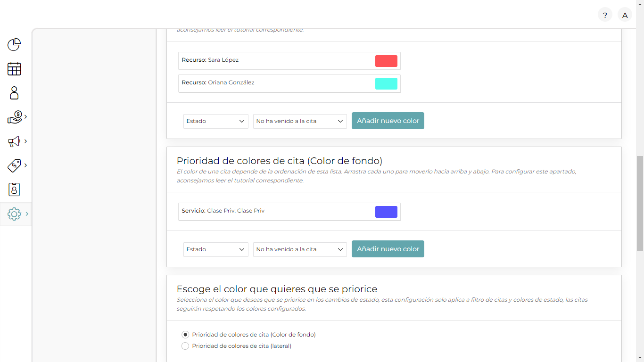644x362 pixels.
Task: Click the 'Recurso: Sara López' row
Action: tap(289, 61)
